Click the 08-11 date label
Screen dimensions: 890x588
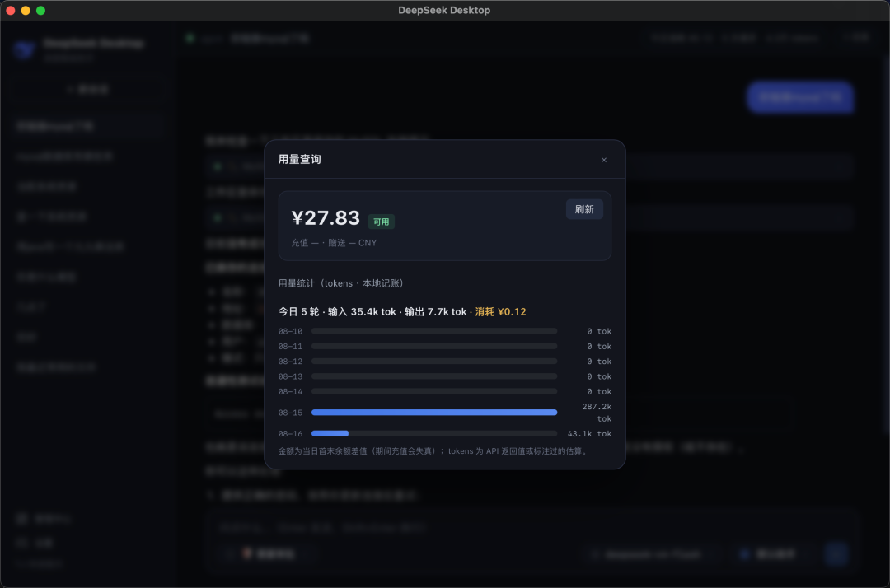click(290, 347)
